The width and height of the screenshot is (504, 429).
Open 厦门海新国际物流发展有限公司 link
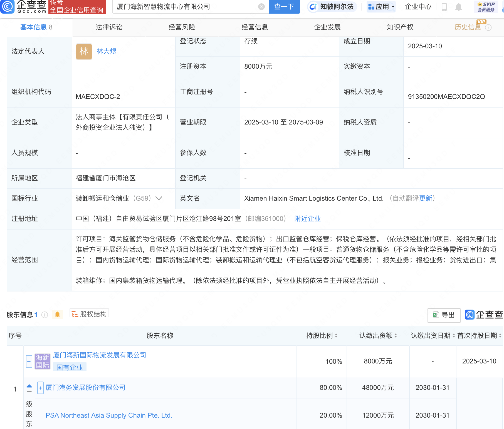point(100,355)
